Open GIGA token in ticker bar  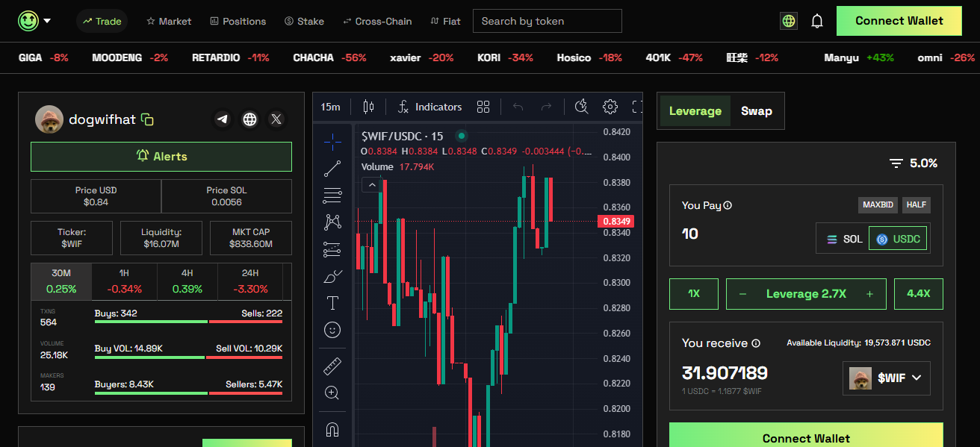[x=43, y=57]
